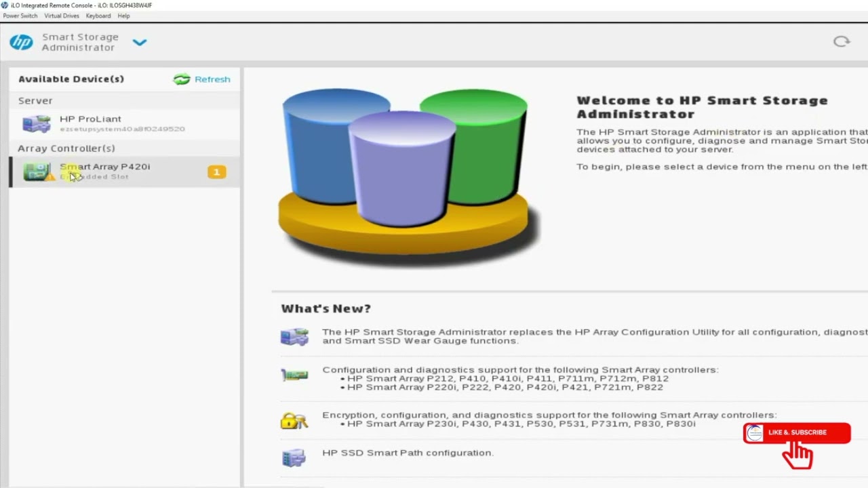Select the HP ProLiant server icon
Screen dimensions: 868x488
point(37,123)
